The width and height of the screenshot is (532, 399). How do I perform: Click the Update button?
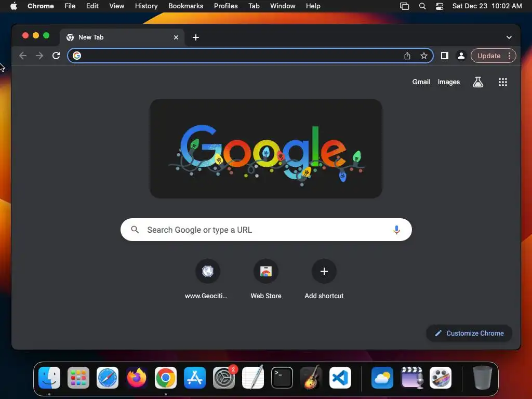(489, 56)
